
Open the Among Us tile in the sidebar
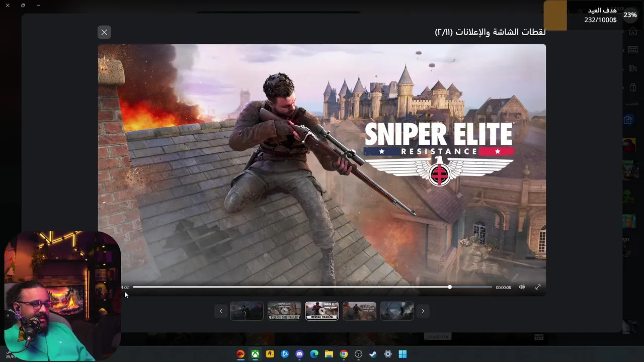click(629, 146)
